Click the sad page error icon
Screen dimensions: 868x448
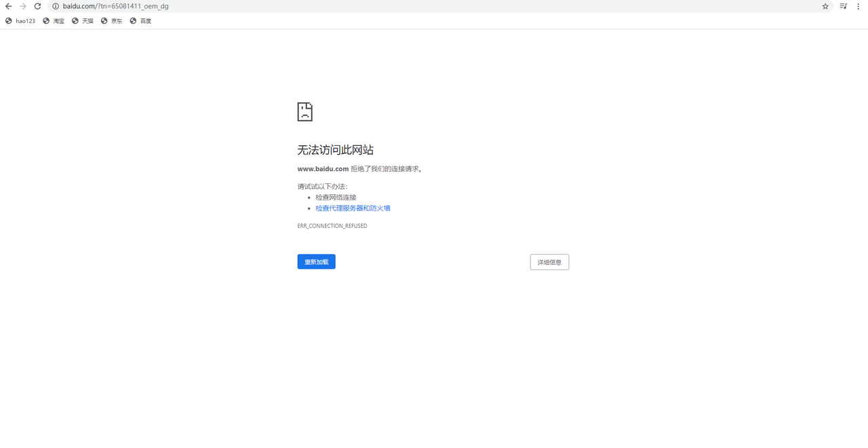point(305,112)
